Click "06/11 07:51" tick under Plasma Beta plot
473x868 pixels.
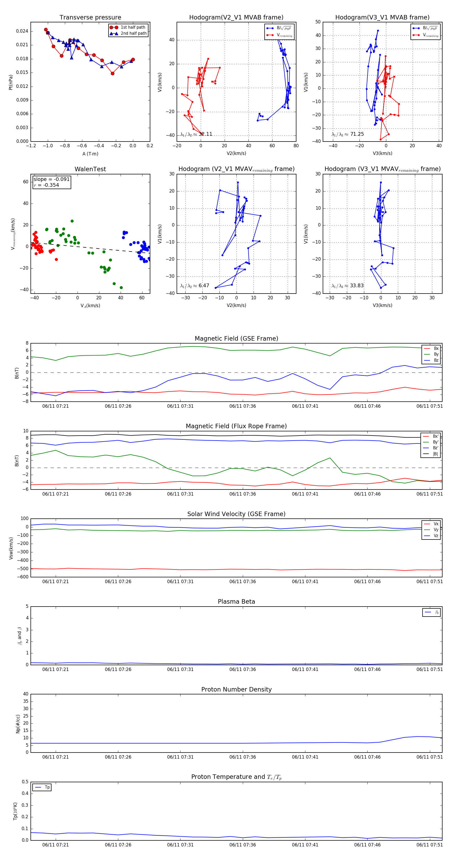pos(430,669)
